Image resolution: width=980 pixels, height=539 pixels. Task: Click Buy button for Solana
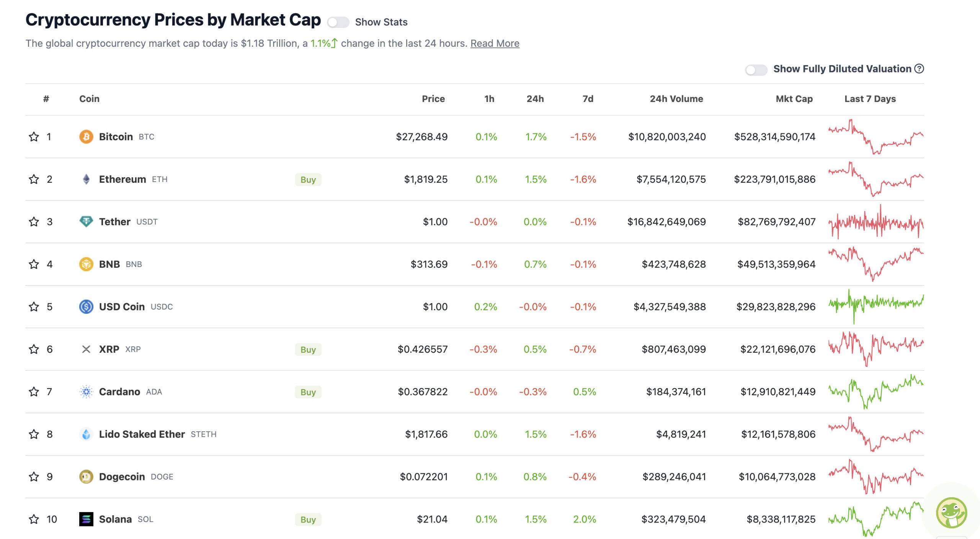coord(308,520)
